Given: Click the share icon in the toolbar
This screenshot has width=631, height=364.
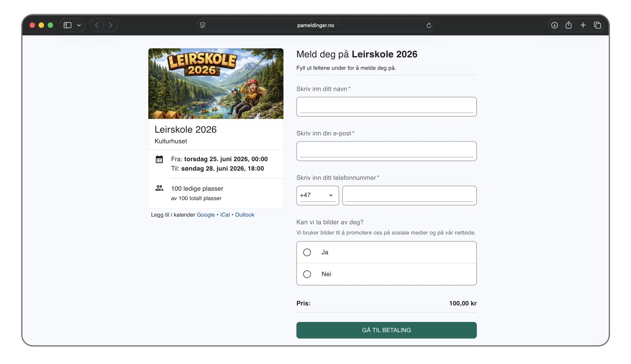Looking at the screenshot, I should pos(568,25).
